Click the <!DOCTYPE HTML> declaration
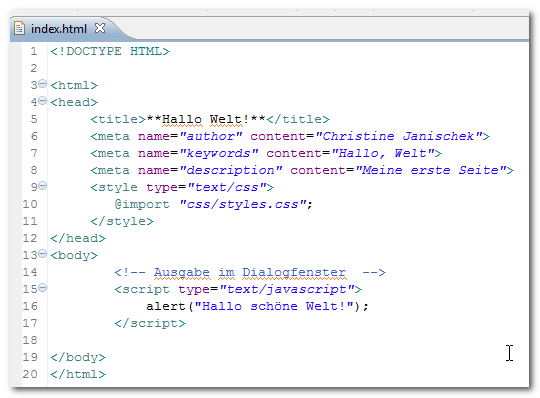Image resolution: width=540 pixels, height=398 pixels. 110,51
